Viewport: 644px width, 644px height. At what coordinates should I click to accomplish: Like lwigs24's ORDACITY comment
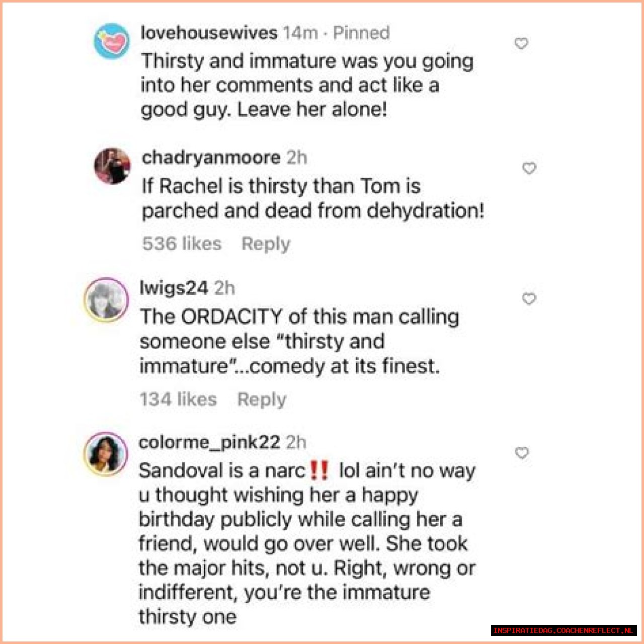529,299
